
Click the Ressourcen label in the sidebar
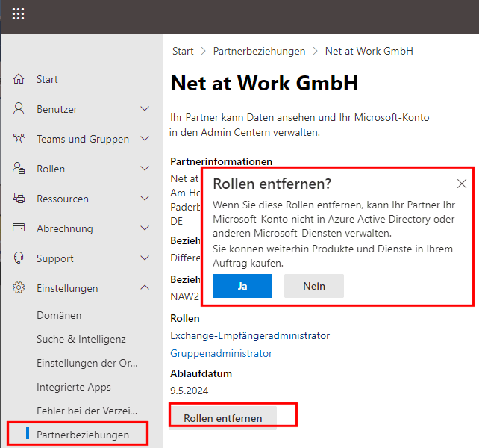click(63, 199)
